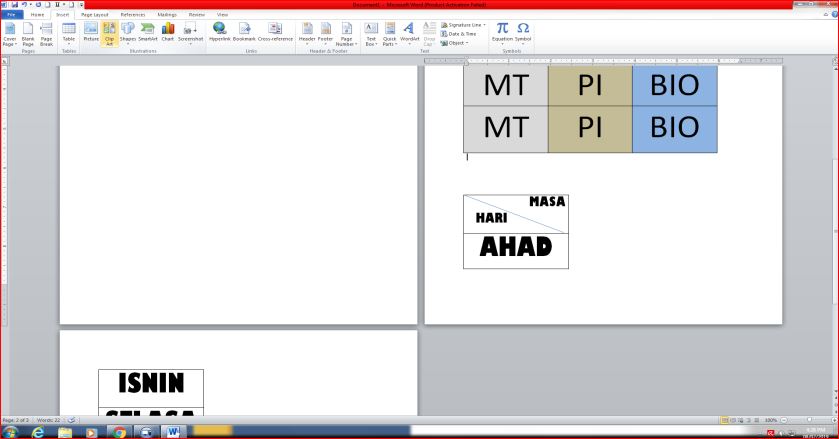Expand the Symbol dropdown menu
This screenshot has height=439, width=839.
click(523, 32)
